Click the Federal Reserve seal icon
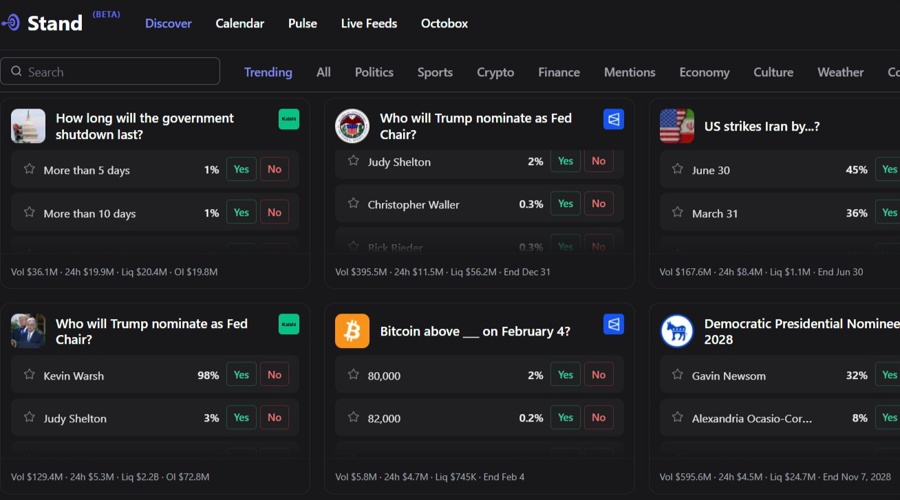Image resolution: width=900 pixels, height=500 pixels. coord(352,126)
